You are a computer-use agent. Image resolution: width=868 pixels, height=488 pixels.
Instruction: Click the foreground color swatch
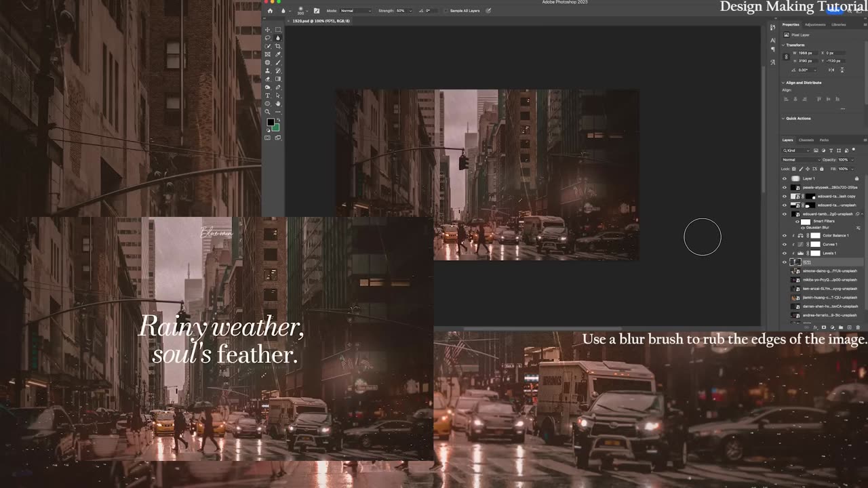pos(270,123)
